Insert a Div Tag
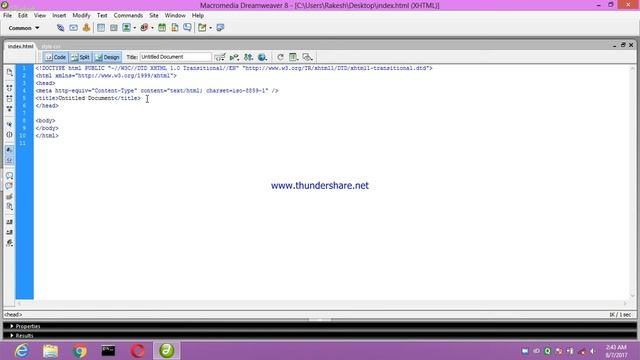The image size is (640, 360). click(x=113, y=28)
